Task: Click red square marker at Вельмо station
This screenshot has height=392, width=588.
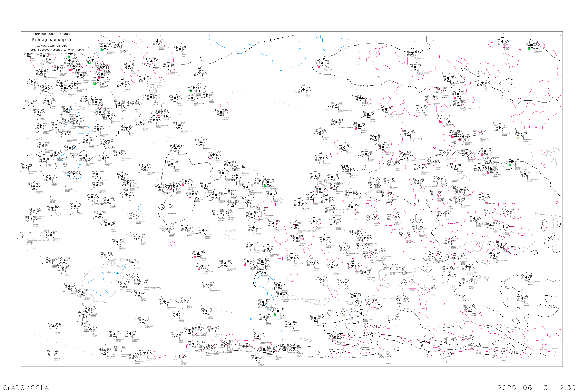Action: point(455,98)
